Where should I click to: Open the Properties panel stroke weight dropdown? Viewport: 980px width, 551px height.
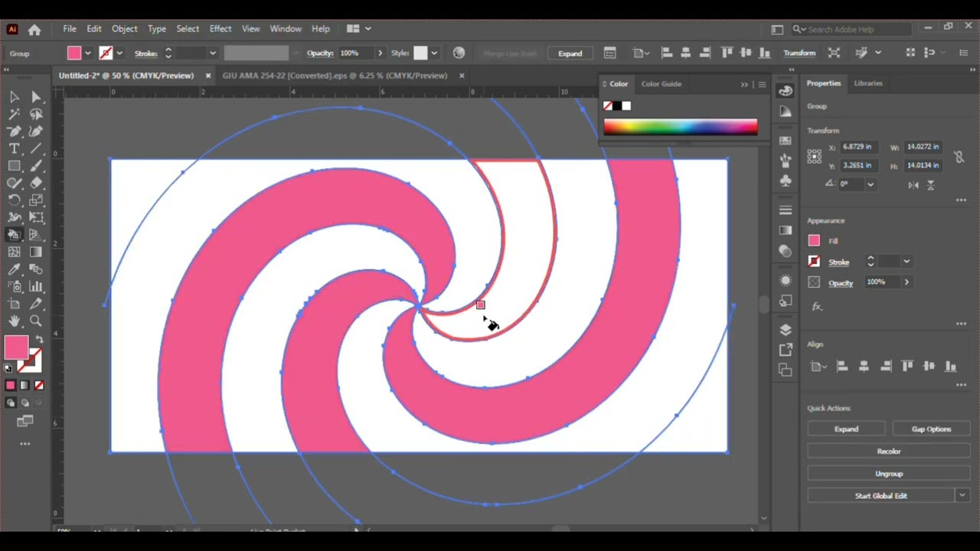[906, 262]
